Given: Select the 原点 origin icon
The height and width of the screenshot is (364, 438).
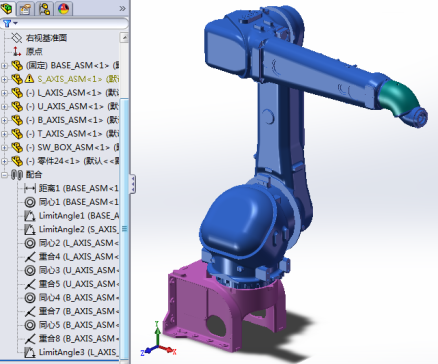Looking at the screenshot, I should coord(16,51).
